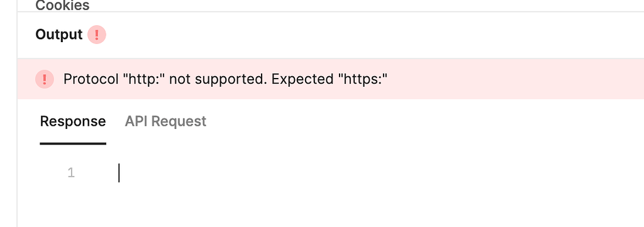The width and height of the screenshot is (644, 227).
Task: Click the word "Expected" in the error
Action: (303, 79)
